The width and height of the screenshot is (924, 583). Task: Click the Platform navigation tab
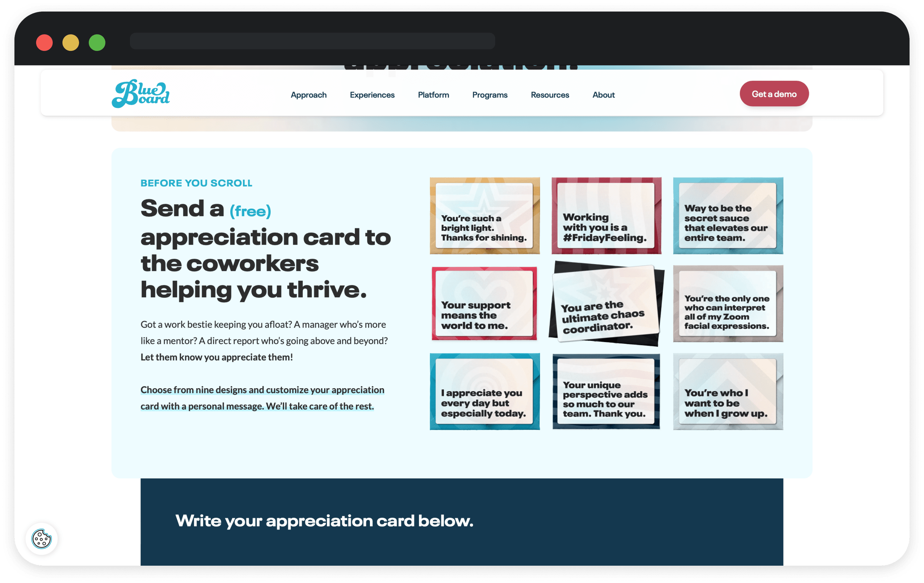click(433, 94)
